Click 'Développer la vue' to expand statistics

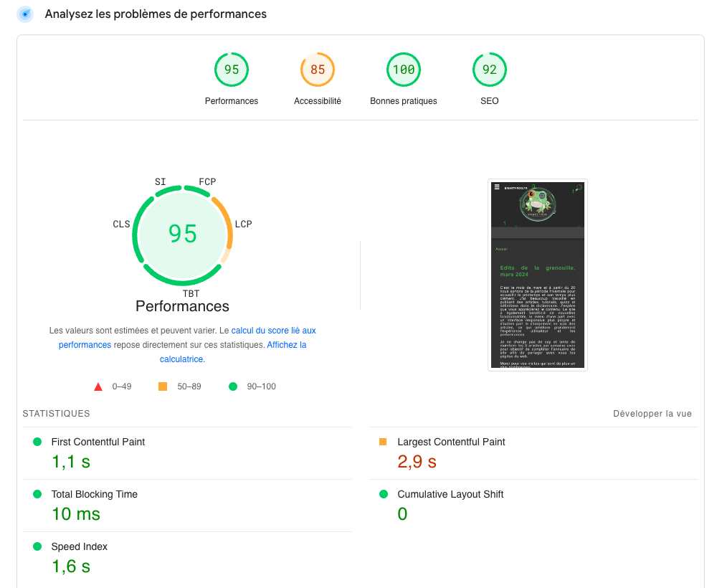click(652, 414)
